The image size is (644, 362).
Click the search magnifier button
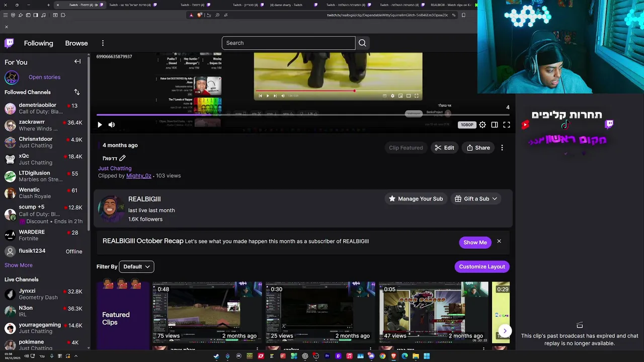point(362,43)
